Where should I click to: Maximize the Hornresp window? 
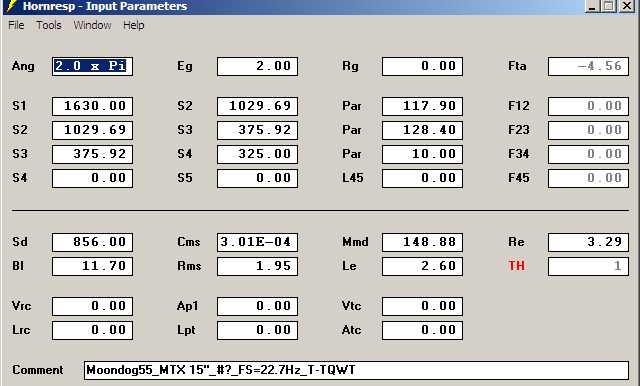(x=609, y=6)
